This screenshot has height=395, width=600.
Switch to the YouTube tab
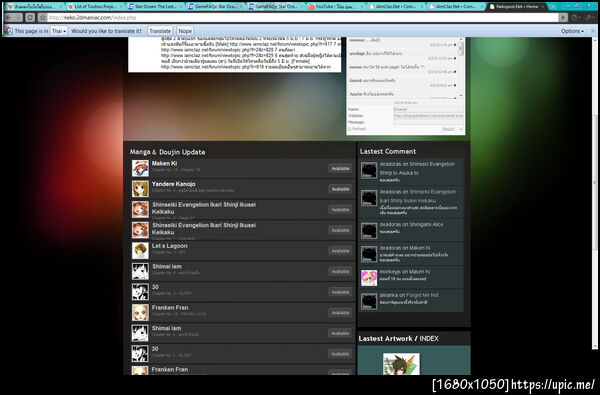click(336, 7)
